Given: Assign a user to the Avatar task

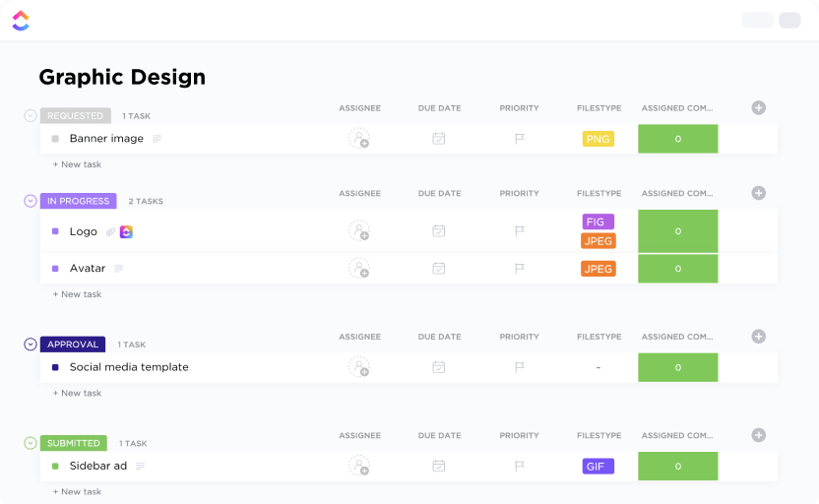Looking at the screenshot, I should click(x=359, y=269).
